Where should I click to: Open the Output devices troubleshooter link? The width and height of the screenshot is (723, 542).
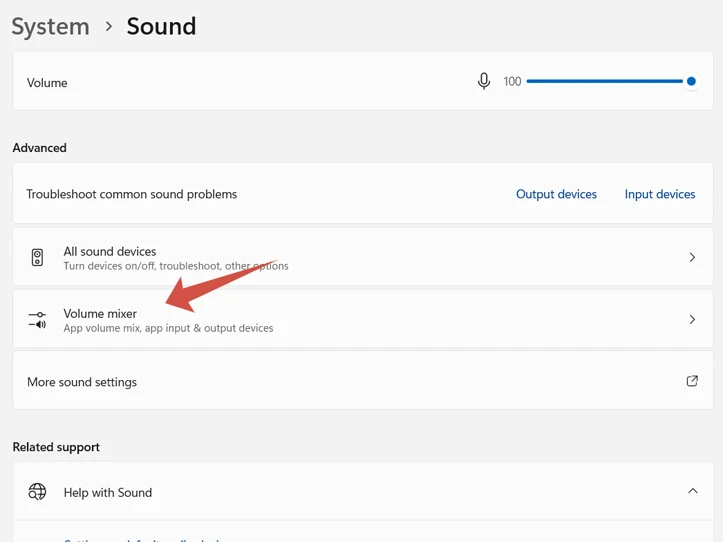click(x=556, y=194)
